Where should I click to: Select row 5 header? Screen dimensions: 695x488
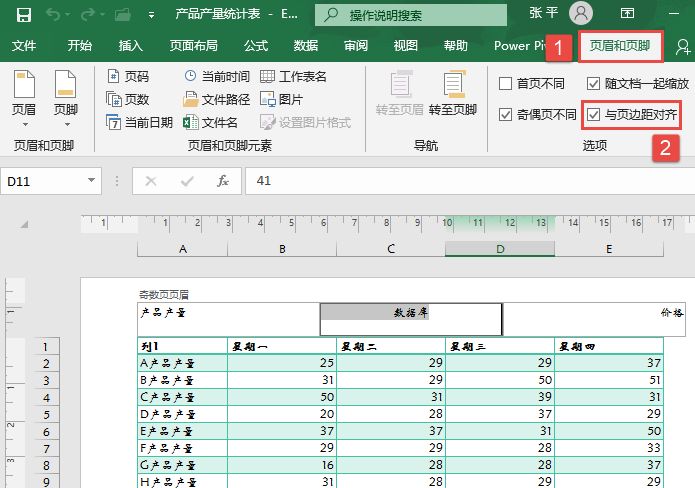pos(46,414)
